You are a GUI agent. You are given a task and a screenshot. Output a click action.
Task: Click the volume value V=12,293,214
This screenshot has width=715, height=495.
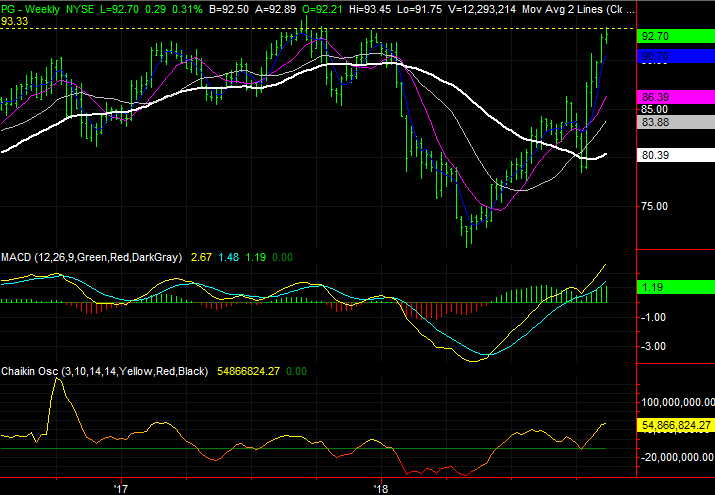tap(482, 9)
